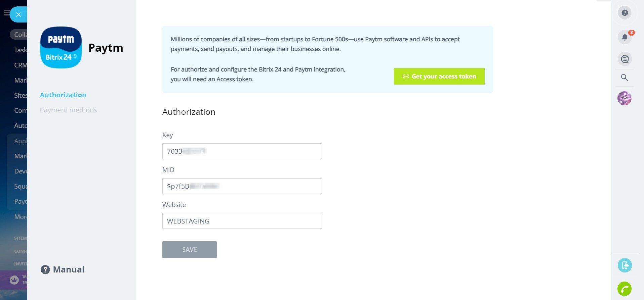The width and height of the screenshot is (644, 300).
Task: Select the Website text field
Action: (x=242, y=221)
